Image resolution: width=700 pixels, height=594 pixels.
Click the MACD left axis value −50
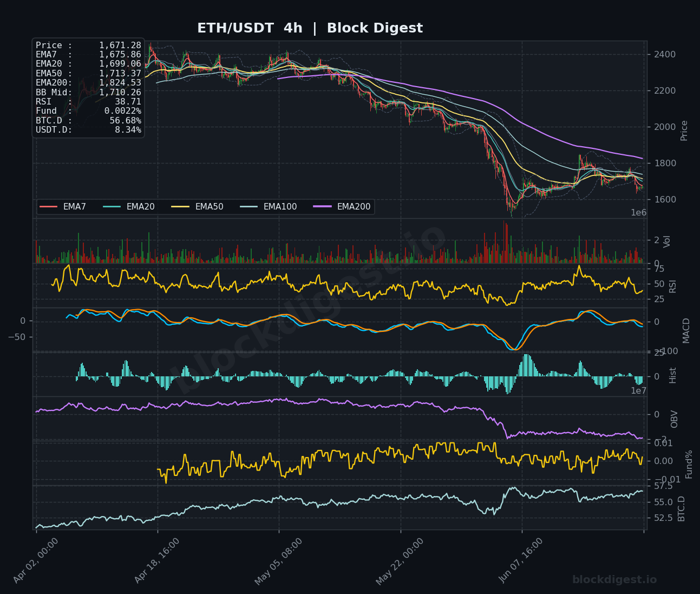pos(17,337)
